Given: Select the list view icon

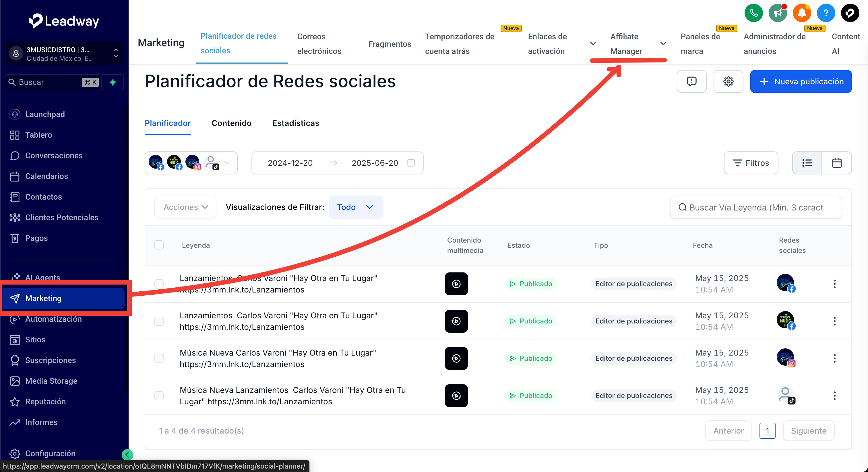Looking at the screenshot, I should tap(807, 163).
